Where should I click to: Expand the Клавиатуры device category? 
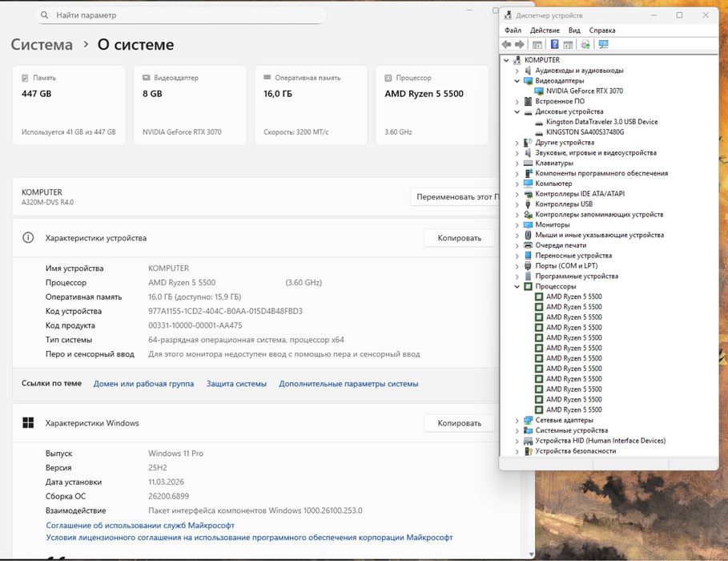pyautogui.click(x=517, y=163)
